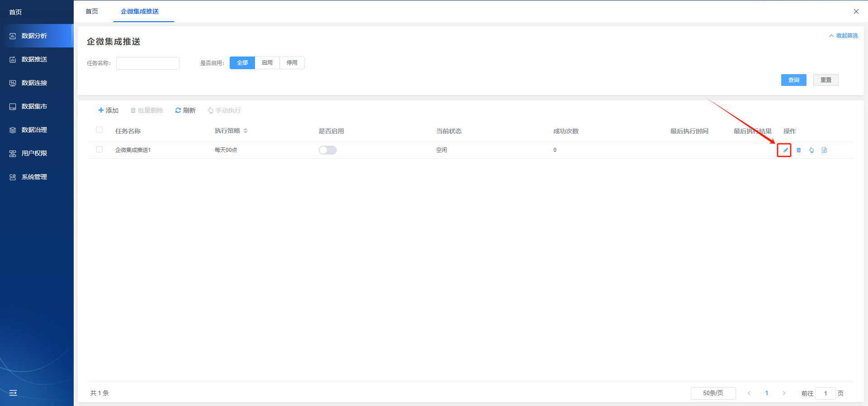
Task: Open 数据治理 in the sidebar
Action: click(x=37, y=130)
